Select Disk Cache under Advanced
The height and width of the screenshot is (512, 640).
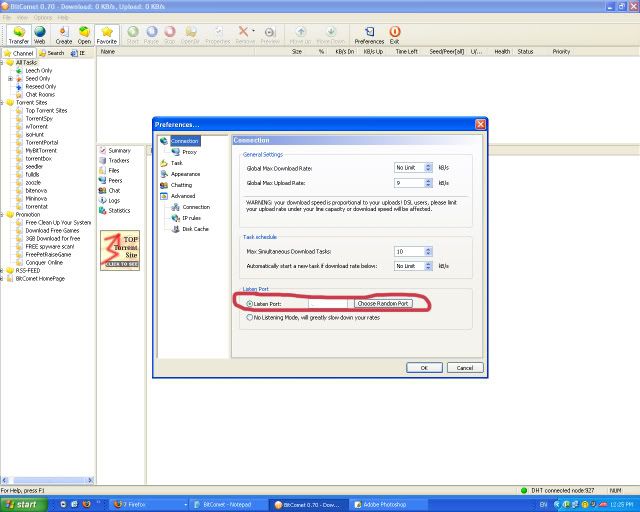(x=195, y=229)
